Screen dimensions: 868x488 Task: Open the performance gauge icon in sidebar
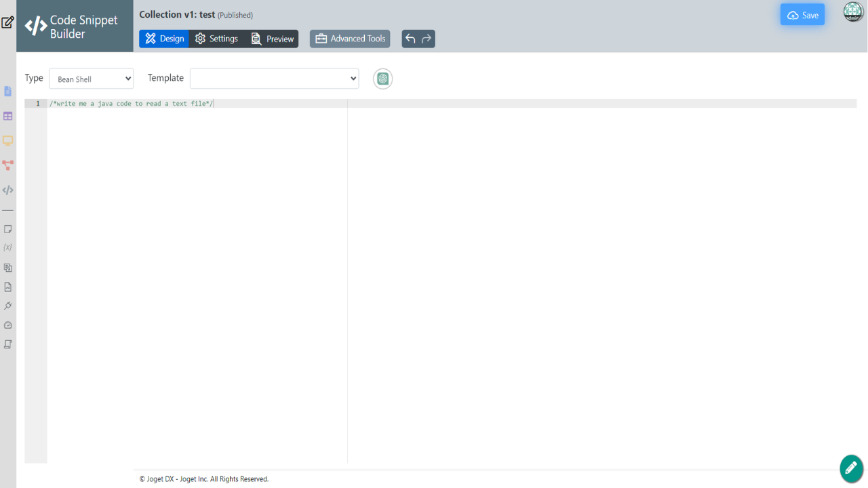point(8,325)
